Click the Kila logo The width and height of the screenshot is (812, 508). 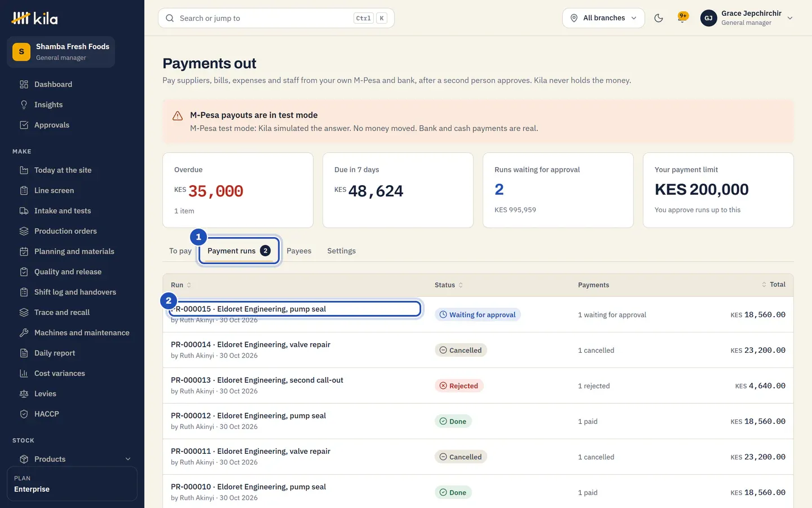[35, 18]
